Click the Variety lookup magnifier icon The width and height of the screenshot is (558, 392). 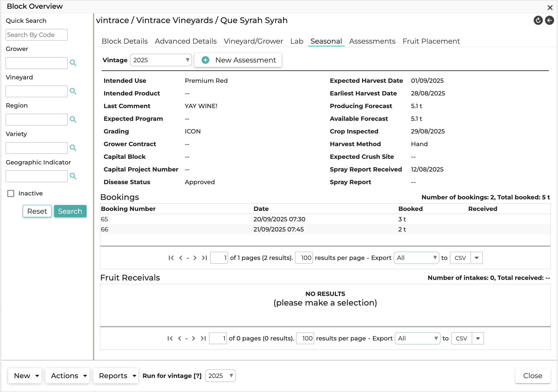pyautogui.click(x=73, y=148)
